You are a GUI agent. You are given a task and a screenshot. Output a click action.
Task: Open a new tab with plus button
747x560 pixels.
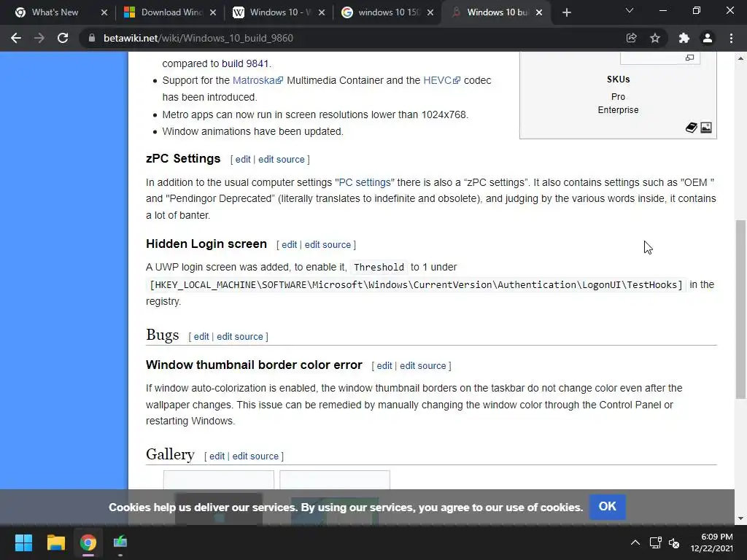point(566,12)
